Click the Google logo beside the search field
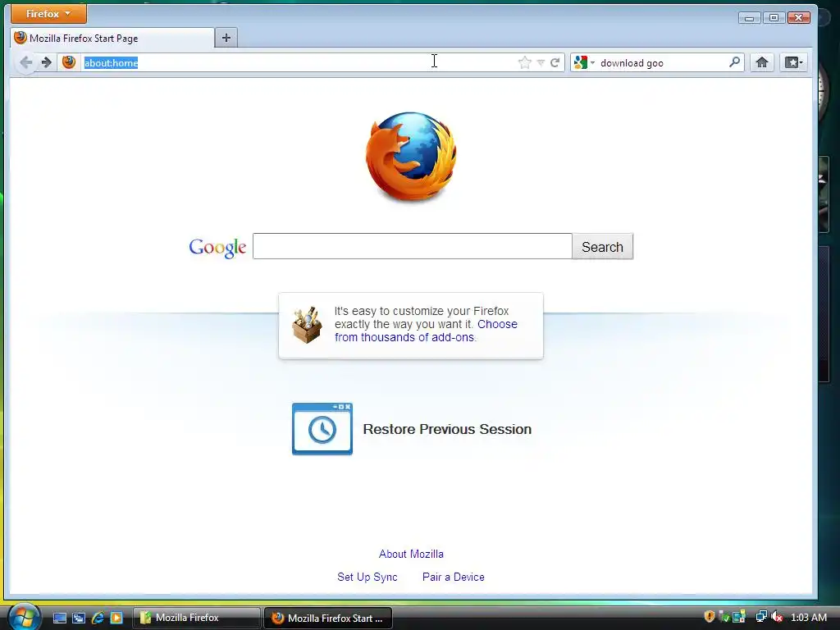The height and width of the screenshot is (630, 840). click(217, 247)
